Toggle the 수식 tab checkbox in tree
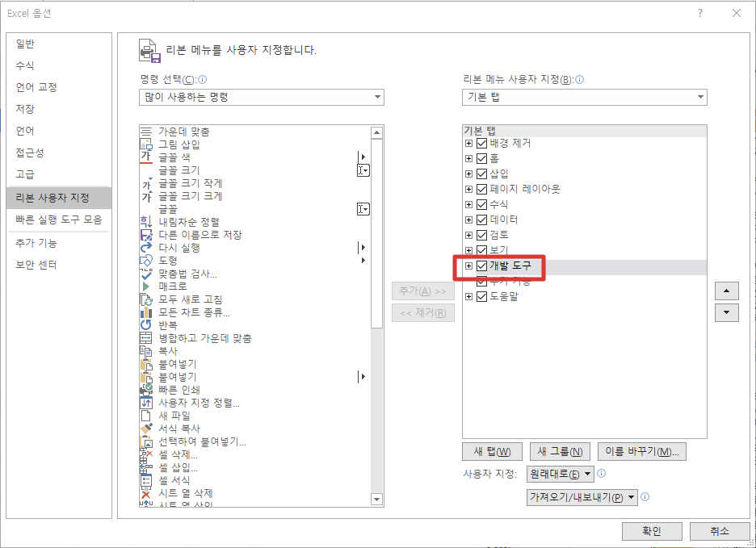 (481, 204)
